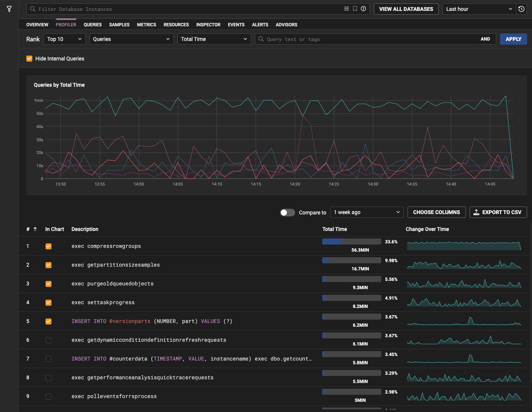Click the sort arrows beside # column
This screenshot has height=412, width=532.
click(35, 229)
